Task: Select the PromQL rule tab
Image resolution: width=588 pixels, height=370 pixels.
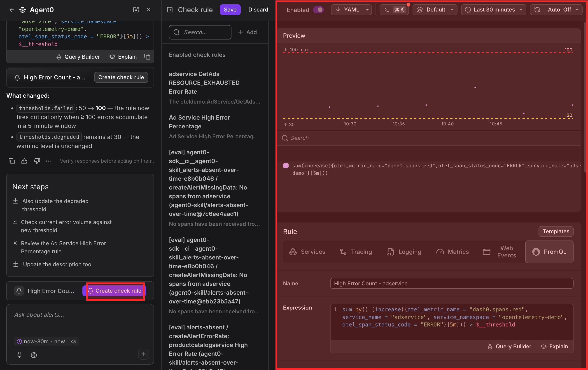Action: [549, 252]
